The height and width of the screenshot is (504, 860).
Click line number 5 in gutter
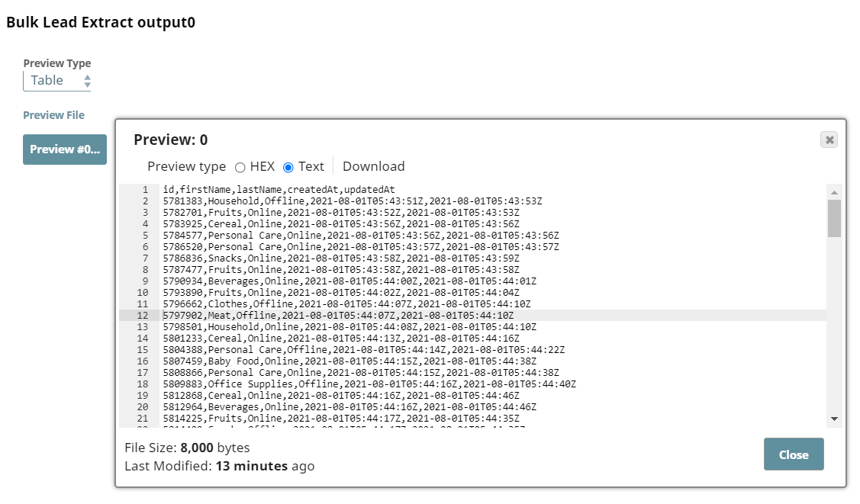[145, 236]
